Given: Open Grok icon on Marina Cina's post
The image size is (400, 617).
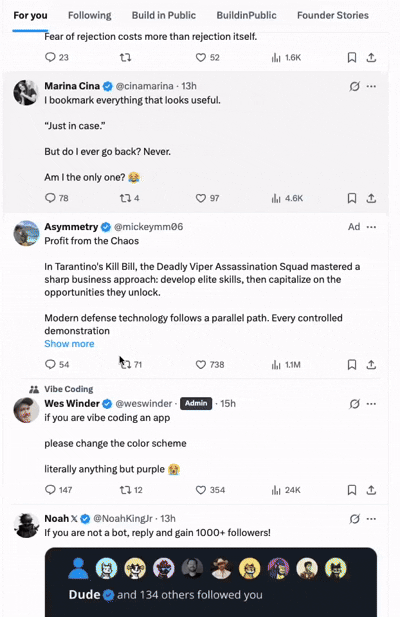Looking at the screenshot, I should 354,86.
